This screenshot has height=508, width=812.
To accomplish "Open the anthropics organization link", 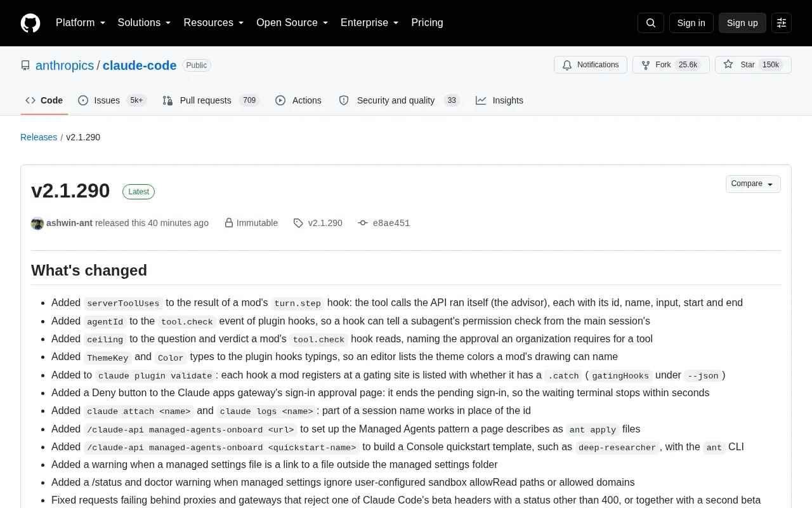I will 65,65.
